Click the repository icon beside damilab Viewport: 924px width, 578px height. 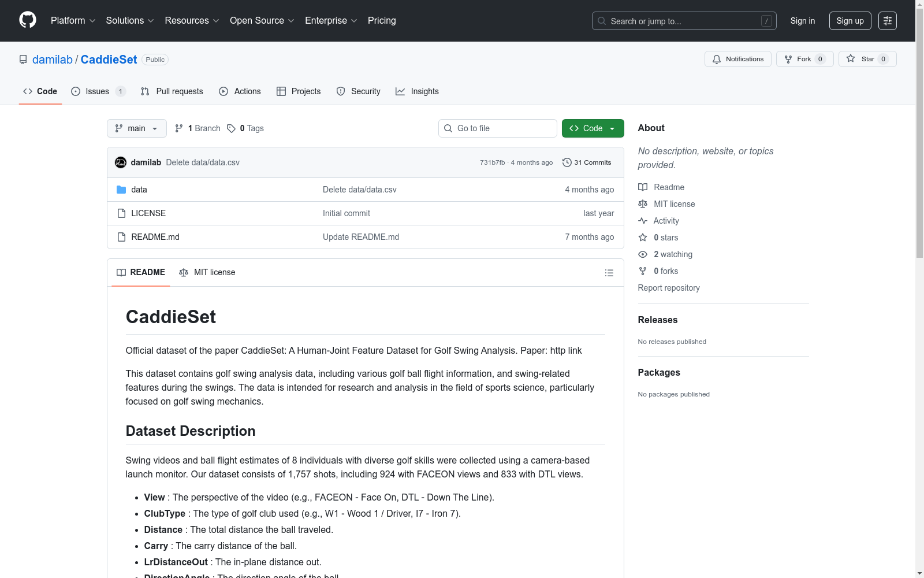23,60
